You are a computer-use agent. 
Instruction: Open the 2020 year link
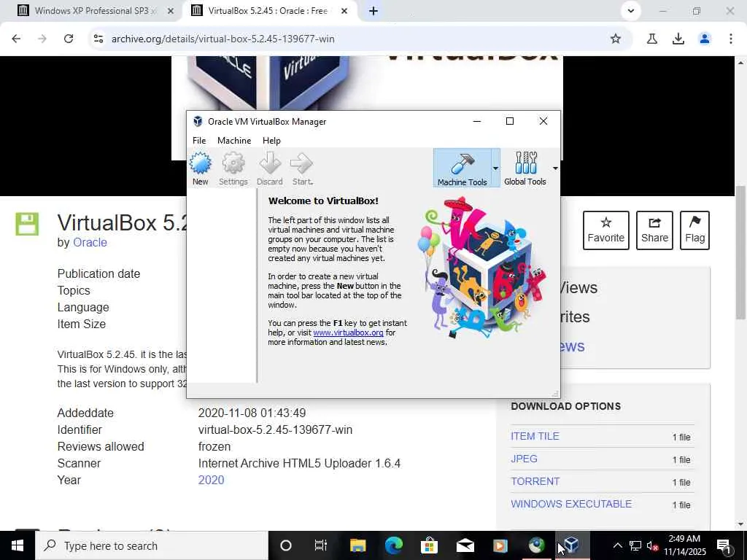(211, 480)
